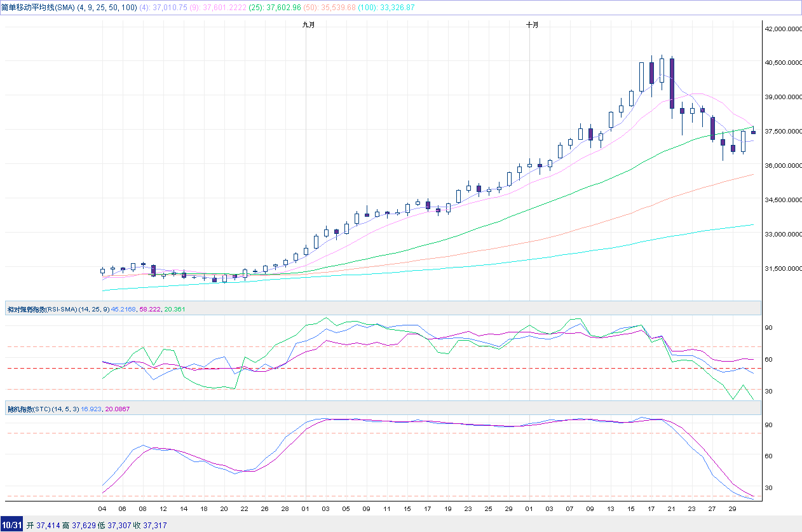
Task: Click the 10/31 date badge
Action: click(x=12, y=525)
